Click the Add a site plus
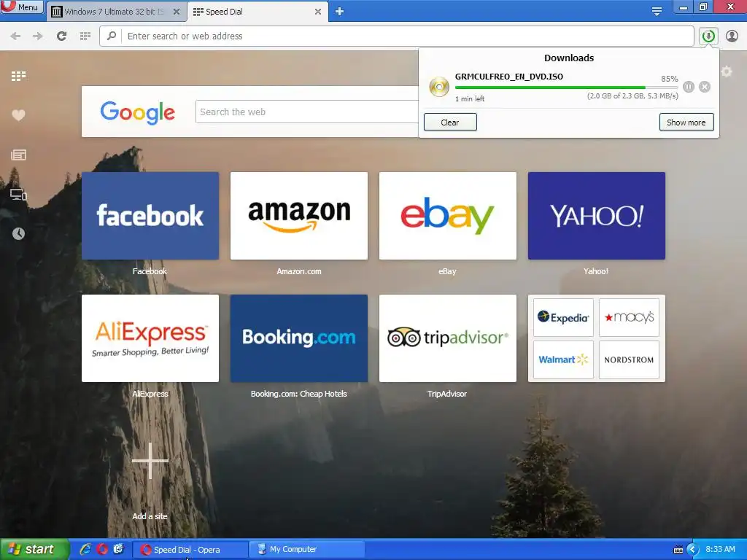Screen dimensions: 747x560 [x=150, y=461]
